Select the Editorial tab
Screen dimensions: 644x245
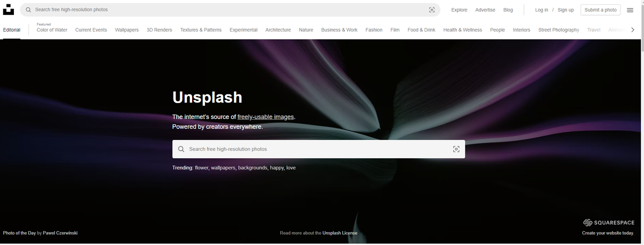point(12,30)
